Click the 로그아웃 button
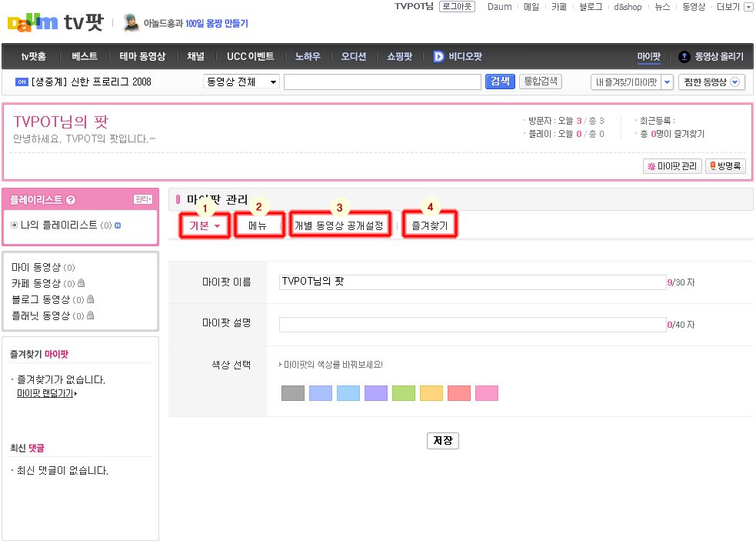 [457, 6]
